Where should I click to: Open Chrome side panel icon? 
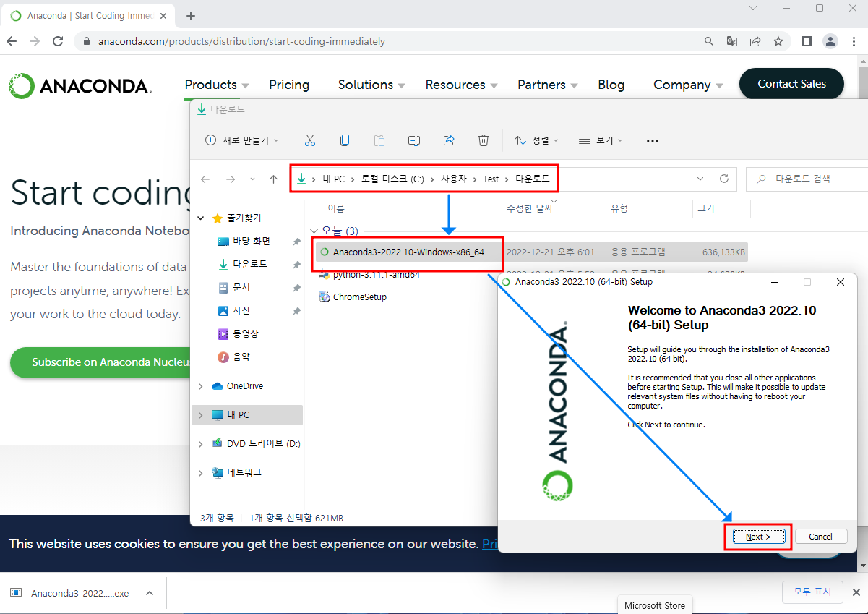pos(807,41)
